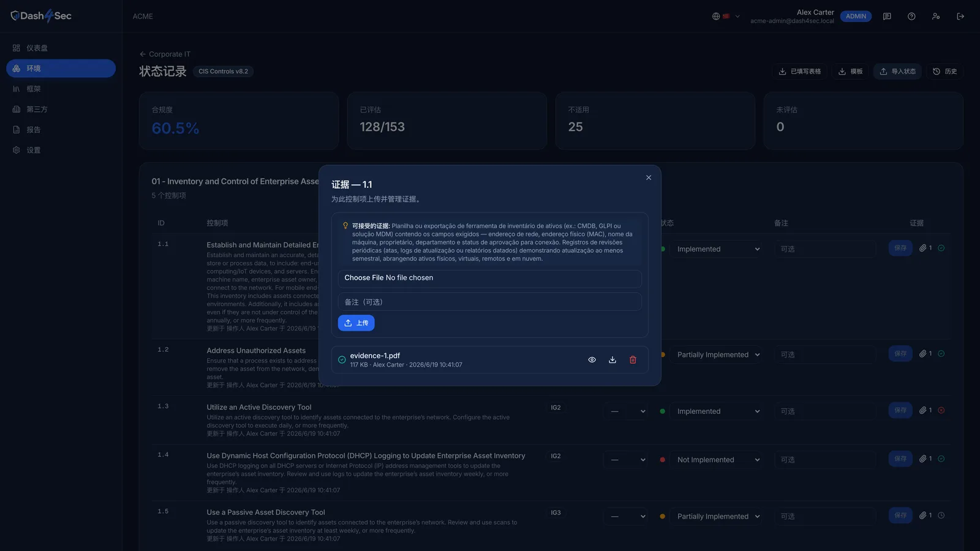Click the IG3 badge in row 1.5
Screen dimensions: 980x551
point(556,513)
